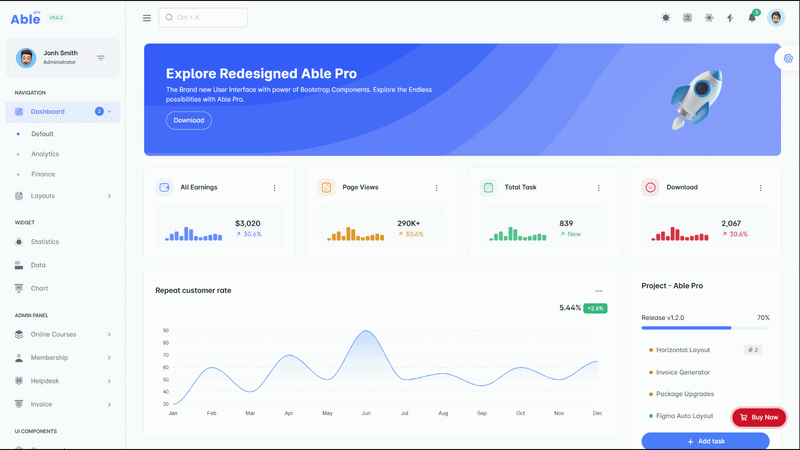Viewport: 800px width, 450px height.
Task: Open the user avatar in header
Action: pyautogui.click(x=776, y=18)
